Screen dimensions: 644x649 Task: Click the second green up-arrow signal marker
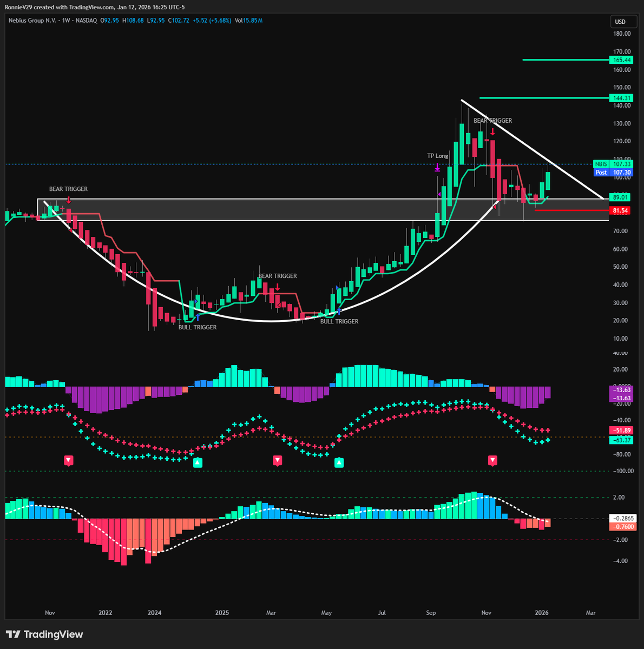339,462
